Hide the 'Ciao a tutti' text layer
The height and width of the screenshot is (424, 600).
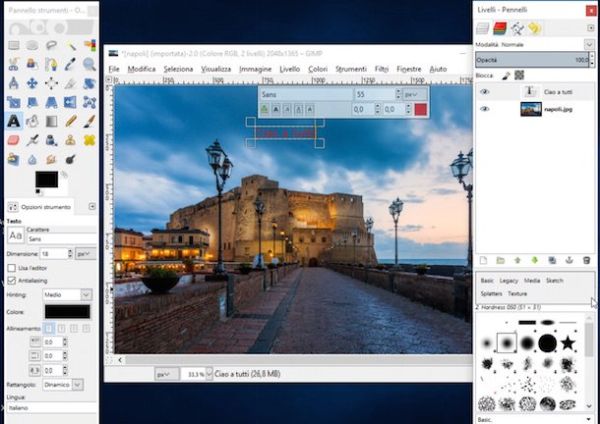pyautogui.click(x=485, y=91)
